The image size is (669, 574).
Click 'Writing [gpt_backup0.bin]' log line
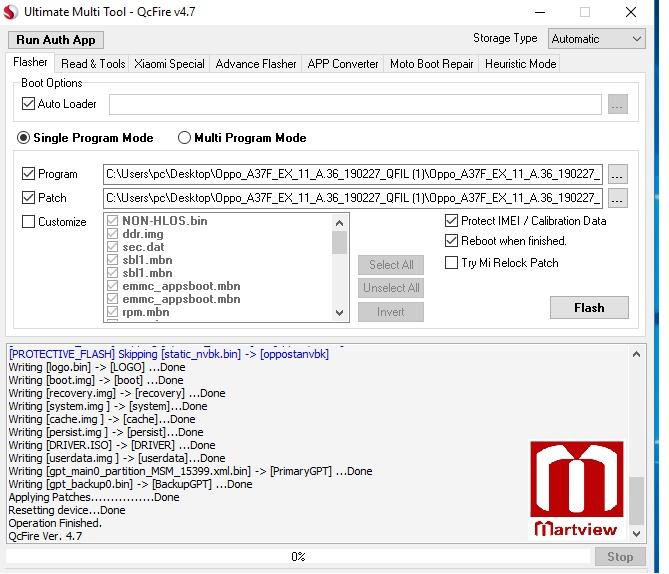(130, 484)
